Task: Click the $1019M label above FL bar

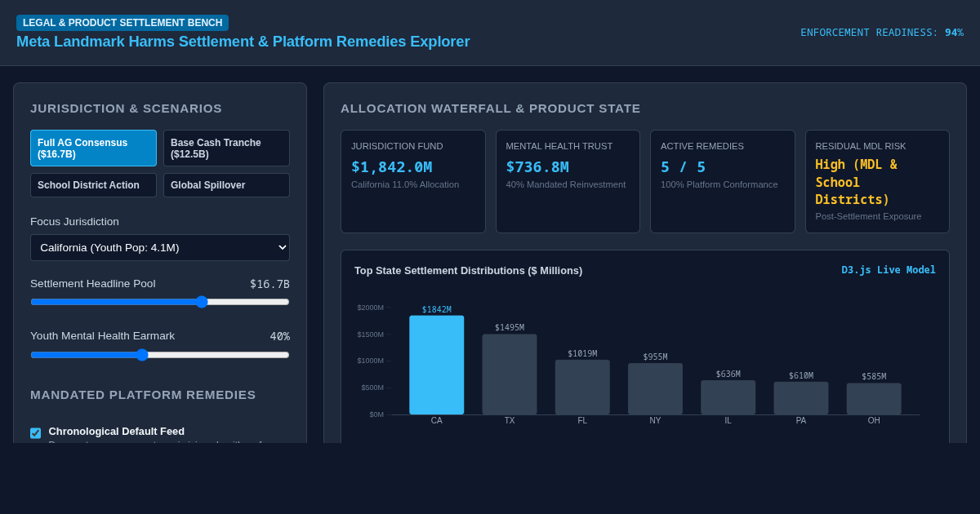Action: [x=582, y=354]
